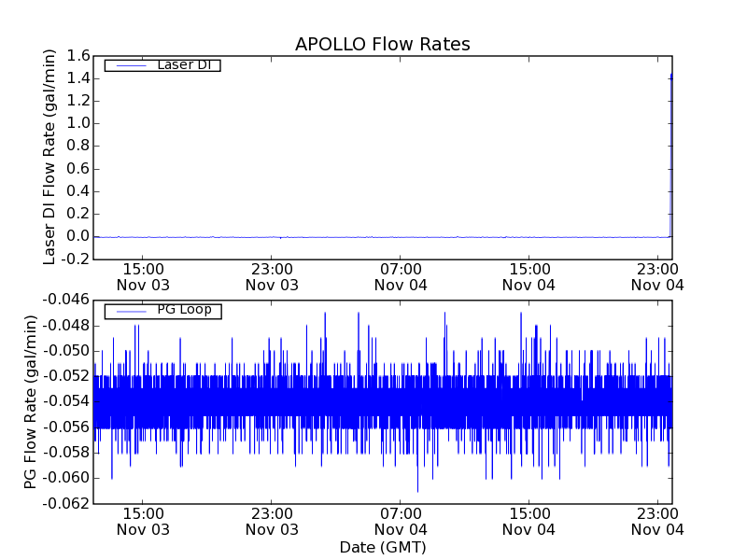Viewport: 747px width, 560px height.
Task: Click the 'Laser DI Flow Rate (gal/min)' y-axis label
Action: tap(50, 157)
